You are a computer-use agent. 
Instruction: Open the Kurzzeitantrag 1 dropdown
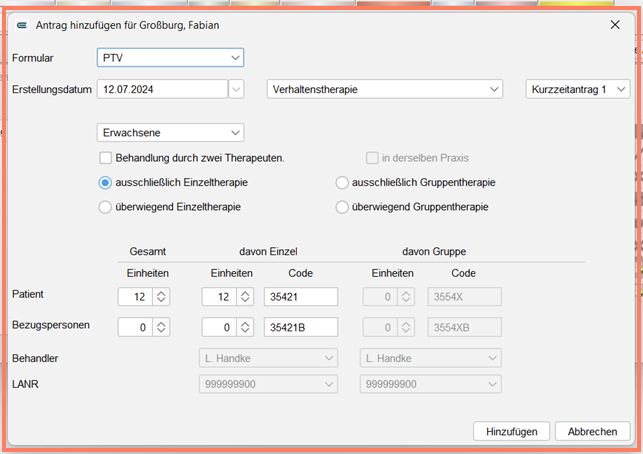tap(577, 89)
